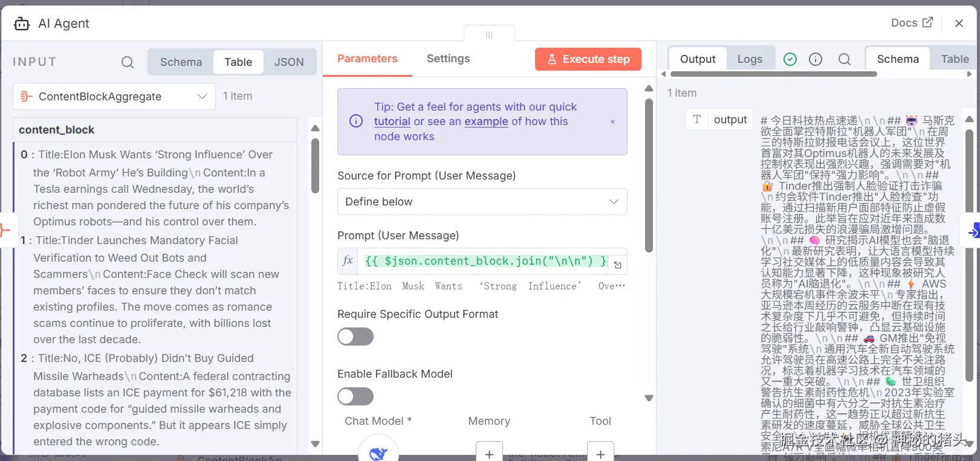Switch input view to Table
This screenshot has width=980, height=461.
(x=238, y=62)
